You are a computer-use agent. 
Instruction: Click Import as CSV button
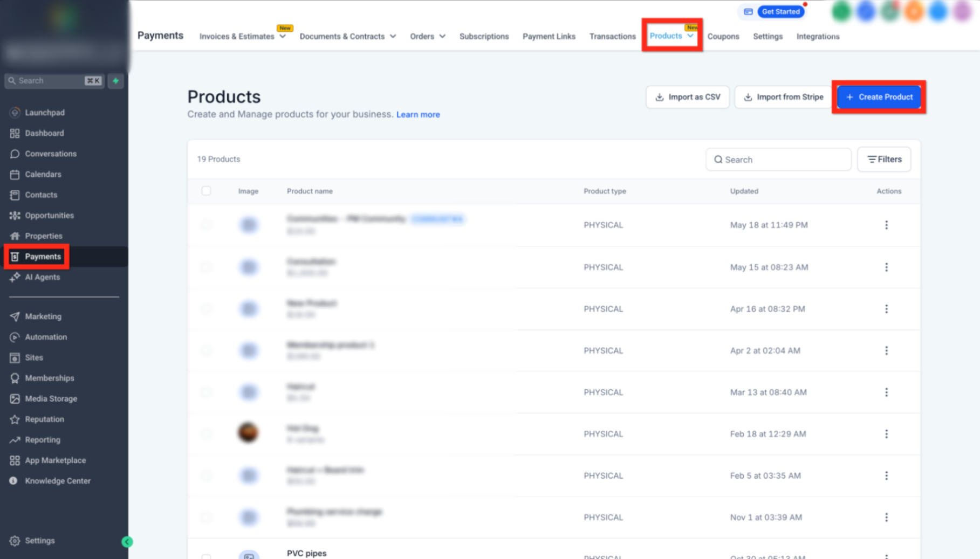pyautogui.click(x=688, y=97)
